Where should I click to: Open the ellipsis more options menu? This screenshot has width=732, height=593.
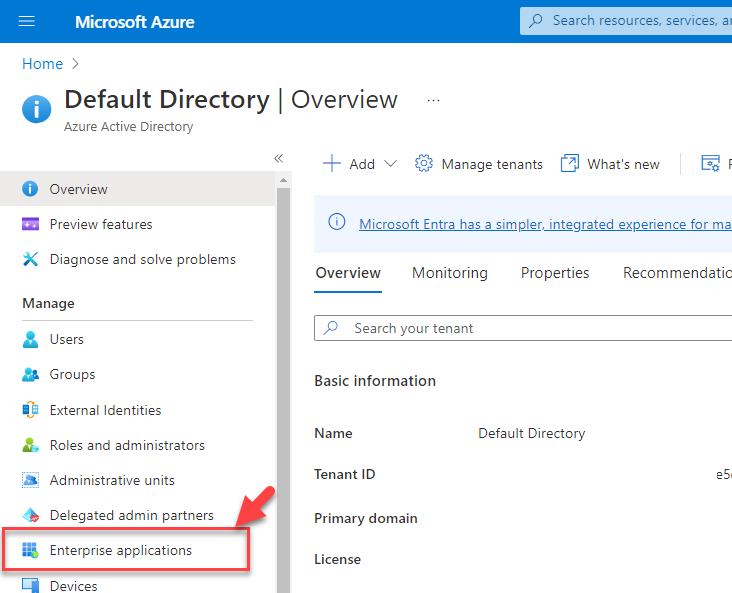coord(433,100)
